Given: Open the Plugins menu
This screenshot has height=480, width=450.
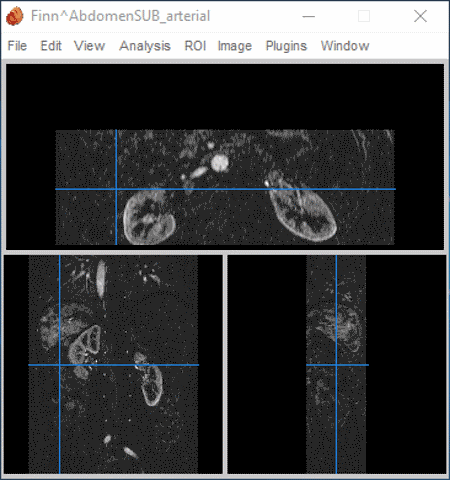Looking at the screenshot, I should [x=286, y=46].
